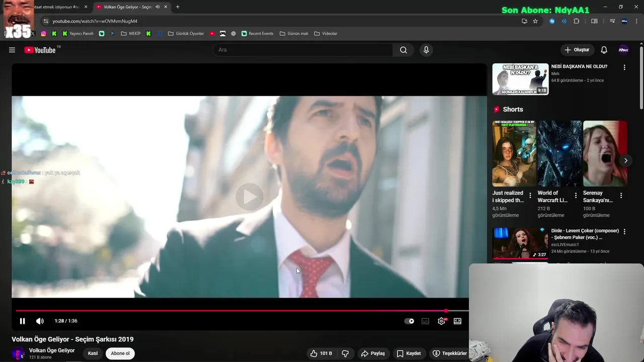Click the Teşekkürler button
644x362 pixels.
pyautogui.click(x=449, y=353)
